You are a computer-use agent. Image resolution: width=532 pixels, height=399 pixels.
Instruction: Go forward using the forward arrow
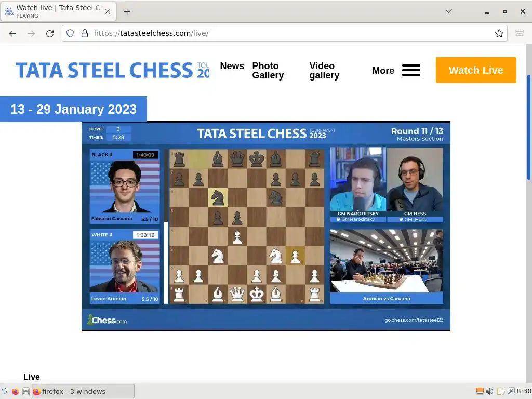pos(31,33)
